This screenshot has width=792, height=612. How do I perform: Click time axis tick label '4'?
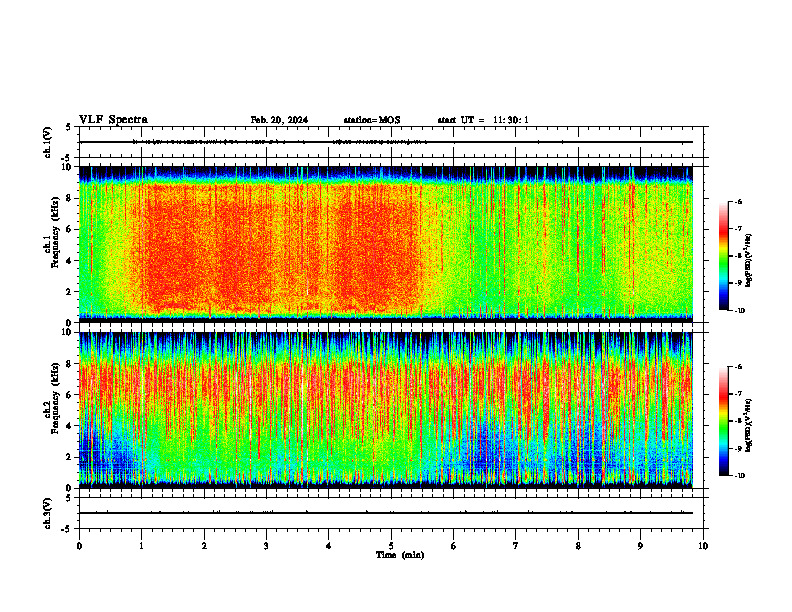coord(329,546)
